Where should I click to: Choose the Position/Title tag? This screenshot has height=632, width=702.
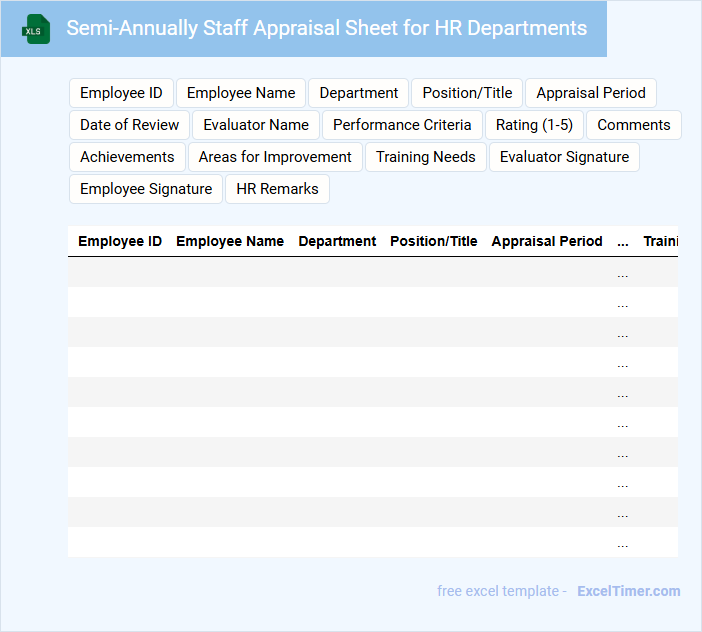467,93
